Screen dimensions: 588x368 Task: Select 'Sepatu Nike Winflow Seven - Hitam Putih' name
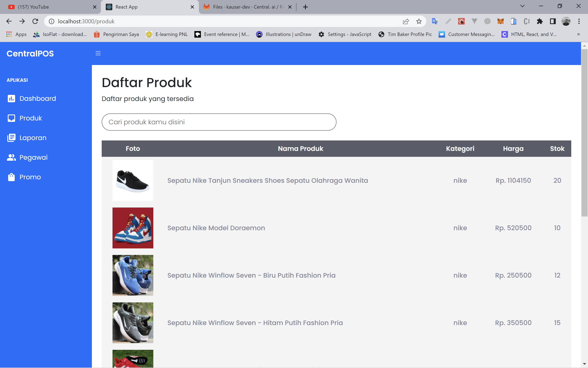255,323
